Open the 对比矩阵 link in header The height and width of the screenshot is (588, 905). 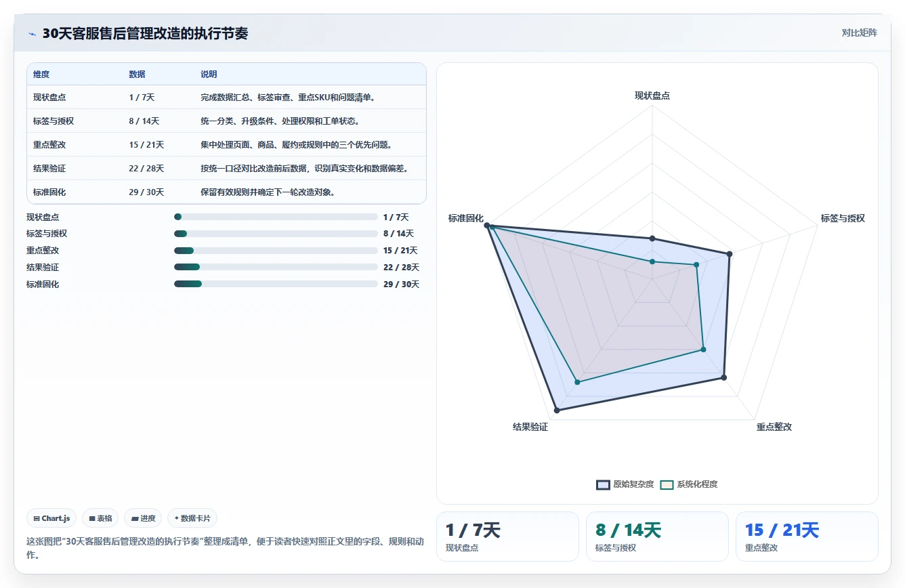[x=859, y=33]
